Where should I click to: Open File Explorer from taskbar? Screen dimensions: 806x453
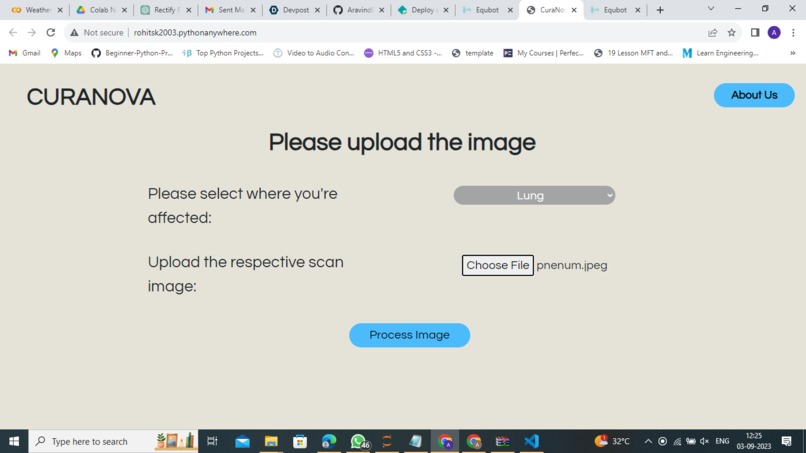[x=271, y=441]
